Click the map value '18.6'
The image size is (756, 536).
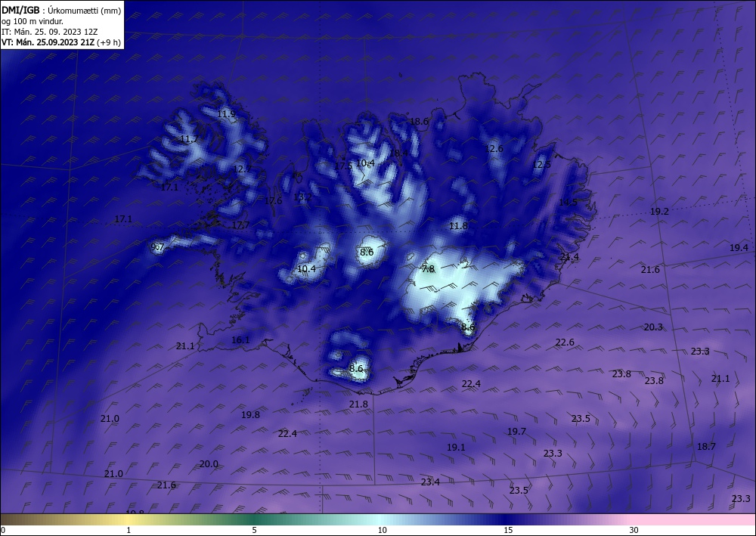[419, 122]
